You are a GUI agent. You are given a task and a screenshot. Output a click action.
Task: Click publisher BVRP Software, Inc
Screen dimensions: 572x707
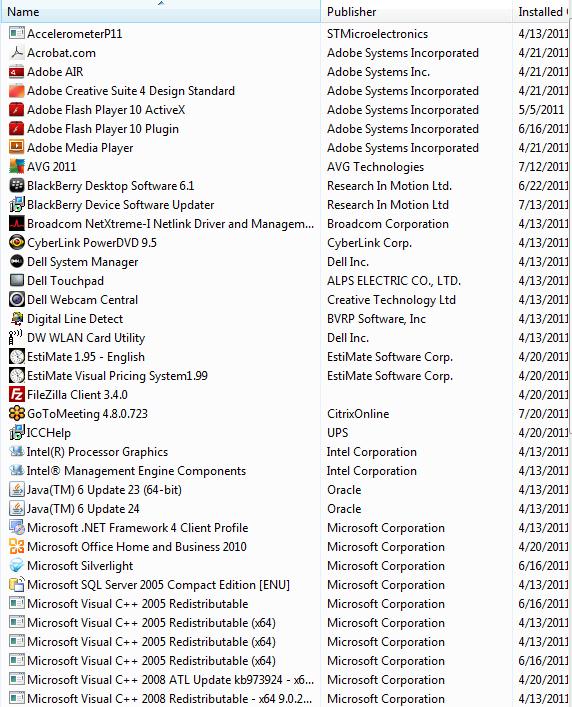click(376, 319)
